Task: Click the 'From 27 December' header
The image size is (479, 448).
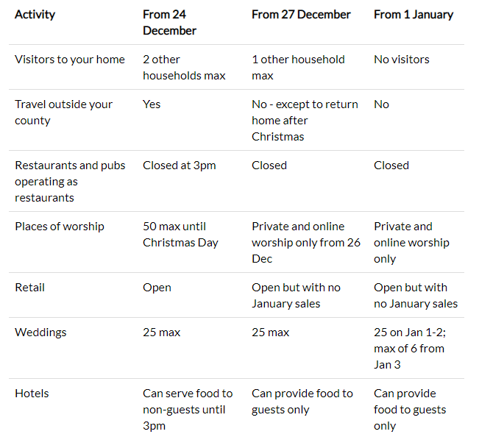Action: click(x=301, y=15)
